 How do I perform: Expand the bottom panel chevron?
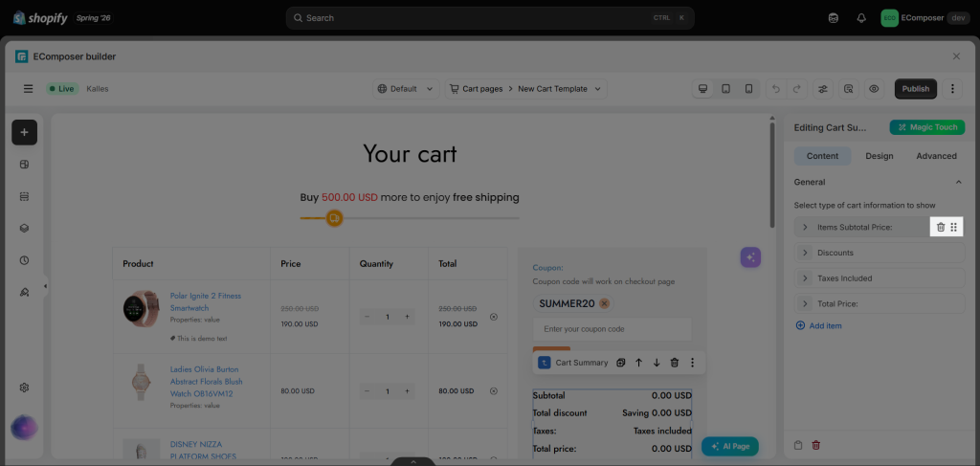413,461
